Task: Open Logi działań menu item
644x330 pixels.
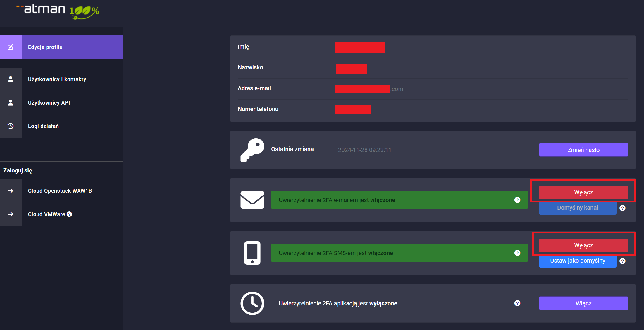Action: click(43, 126)
